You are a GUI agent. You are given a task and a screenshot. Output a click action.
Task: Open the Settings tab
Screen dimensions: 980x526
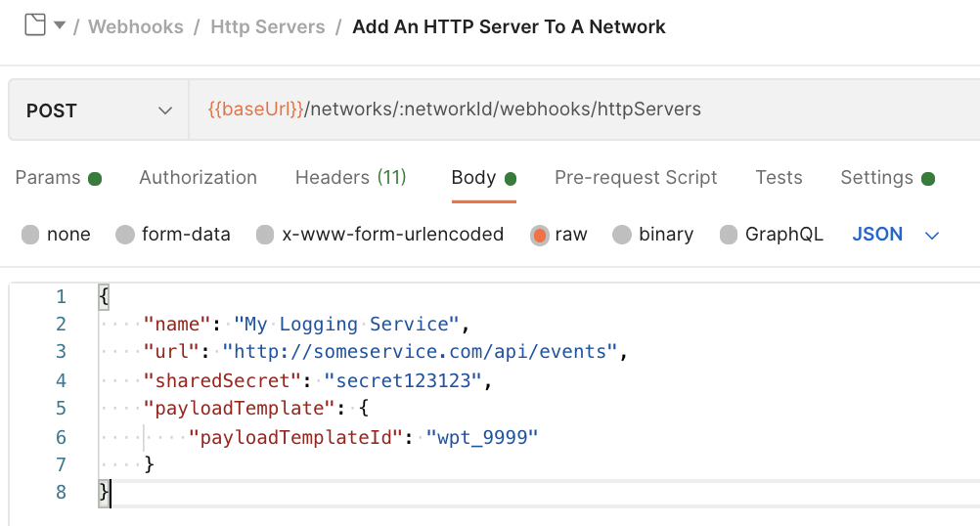point(887,178)
